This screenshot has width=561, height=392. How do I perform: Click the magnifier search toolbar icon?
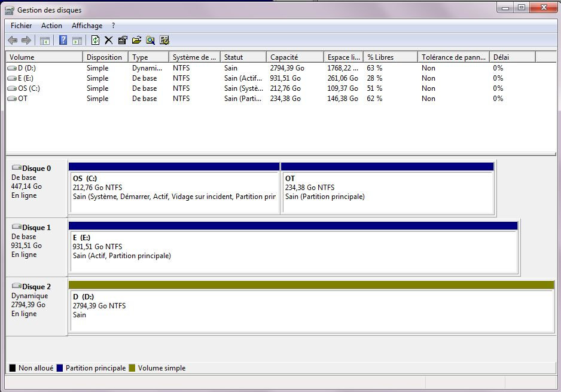point(150,41)
